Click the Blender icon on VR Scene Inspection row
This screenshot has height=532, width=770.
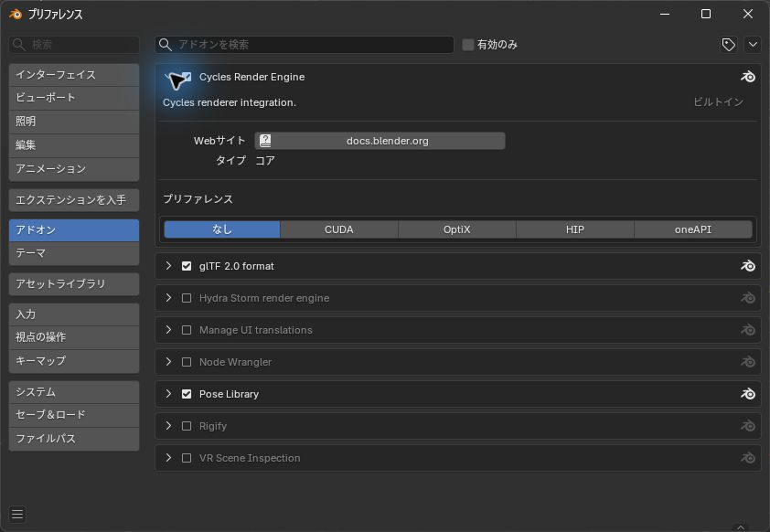point(747,458)
